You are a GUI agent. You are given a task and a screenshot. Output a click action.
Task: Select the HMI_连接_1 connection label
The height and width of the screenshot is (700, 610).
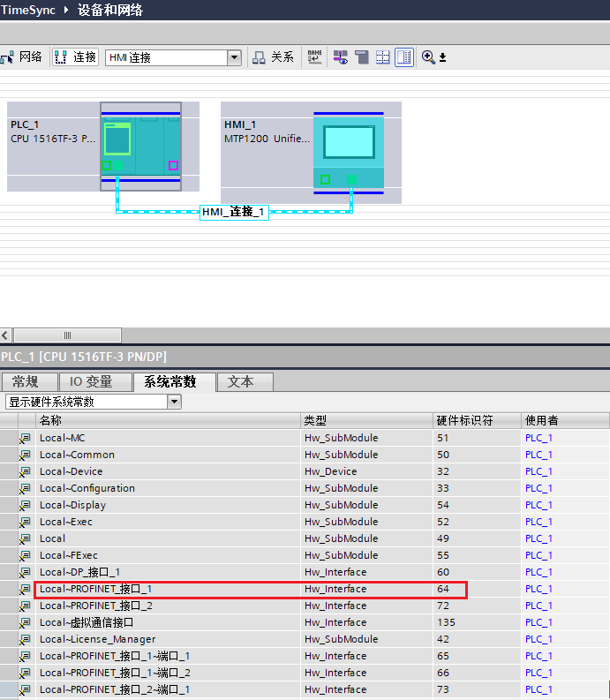[x=234, y=212]
